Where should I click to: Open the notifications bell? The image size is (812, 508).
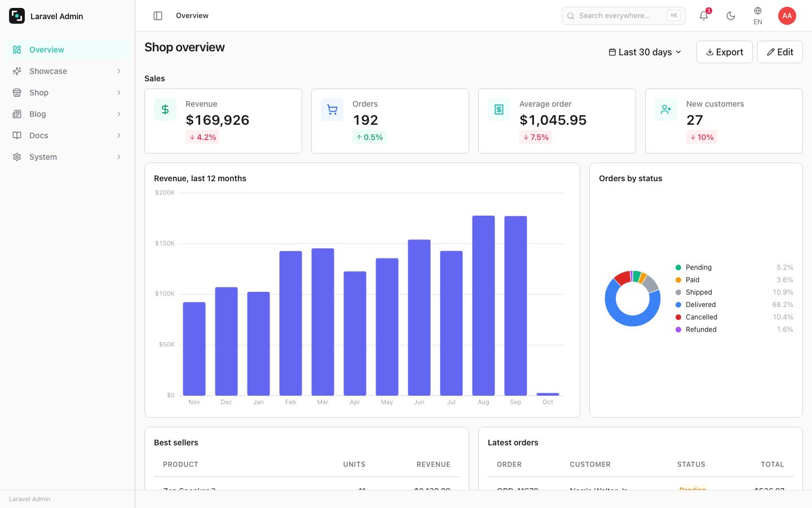tap(704, 16)
